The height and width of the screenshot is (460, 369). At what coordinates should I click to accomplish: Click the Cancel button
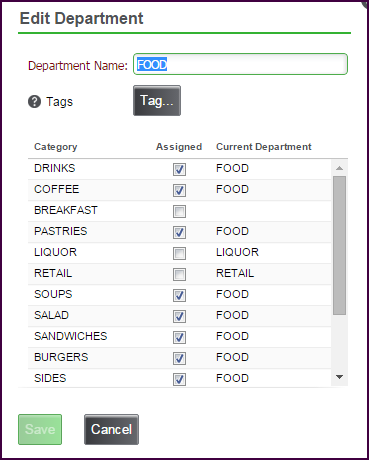click(x=111, y=429)
